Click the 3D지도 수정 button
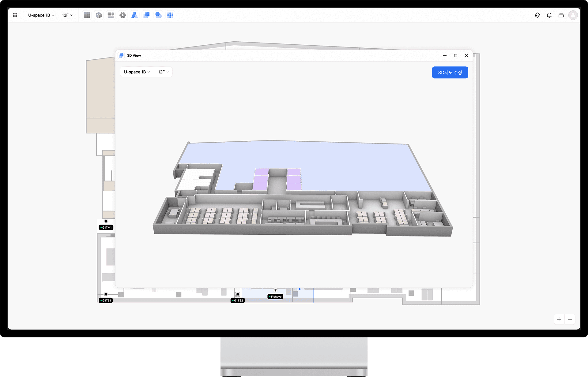The width and height of the screenshot is (588, 377). pos(450,72)
